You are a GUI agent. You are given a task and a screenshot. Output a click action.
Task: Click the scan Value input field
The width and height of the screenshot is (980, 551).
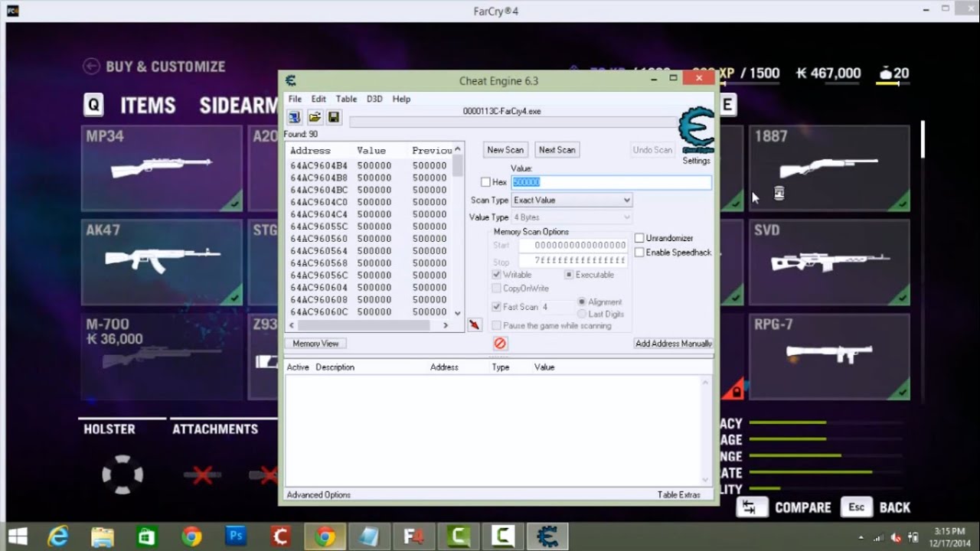coord(611,182)
